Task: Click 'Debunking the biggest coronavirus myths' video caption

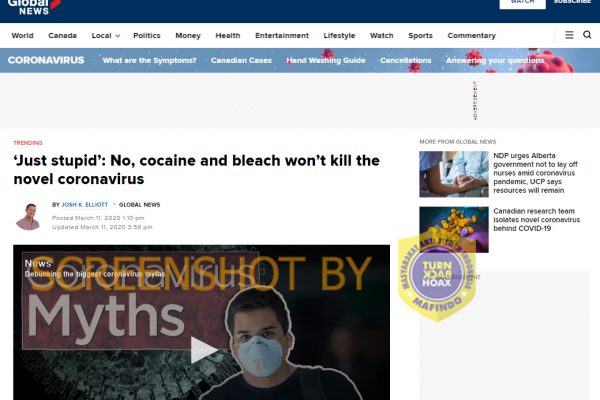Action: coord(95,274)
